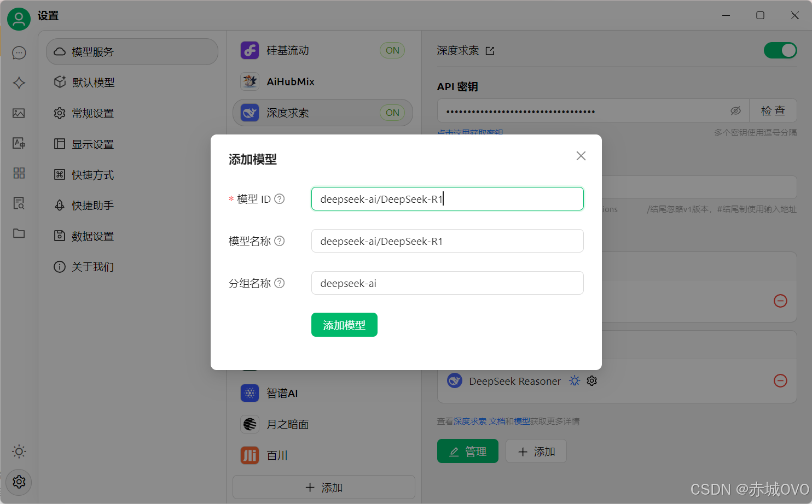812x504 pixels.
Task: Click the 模型名称 input field
Action: (x=448, y=241)
